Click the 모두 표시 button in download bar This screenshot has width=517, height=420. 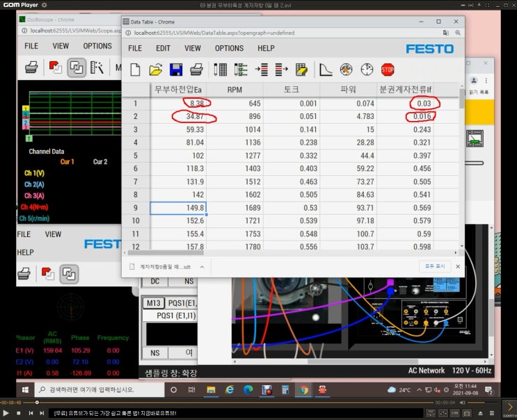tap(435, 266)
